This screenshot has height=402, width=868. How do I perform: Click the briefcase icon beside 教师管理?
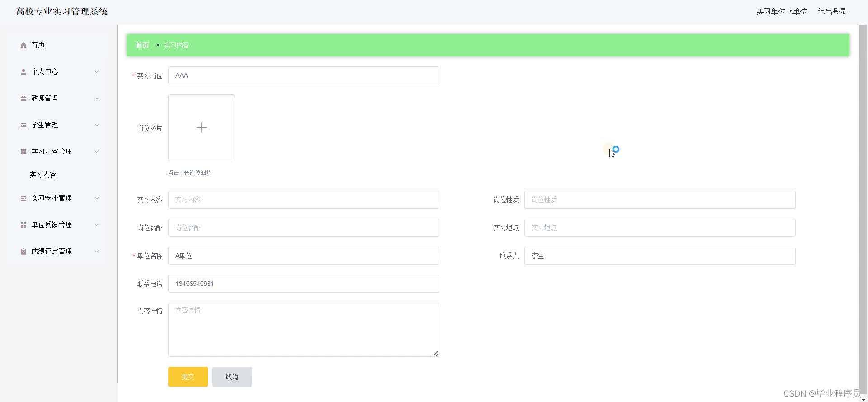[x=24, y=98]
